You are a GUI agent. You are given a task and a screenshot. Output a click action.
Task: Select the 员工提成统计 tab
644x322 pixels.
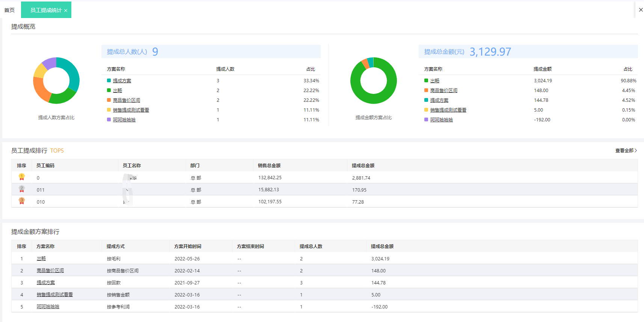pyautogui.click(x=45, y=10)
